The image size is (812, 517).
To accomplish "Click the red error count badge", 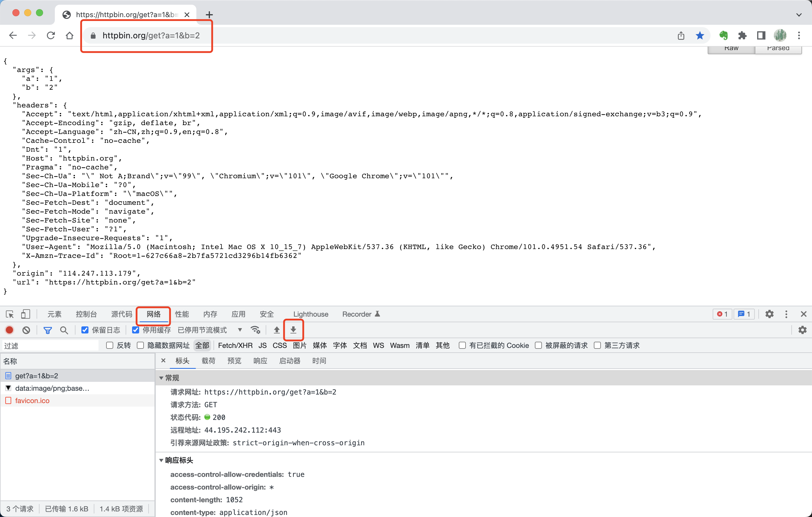I will point(722,314).
